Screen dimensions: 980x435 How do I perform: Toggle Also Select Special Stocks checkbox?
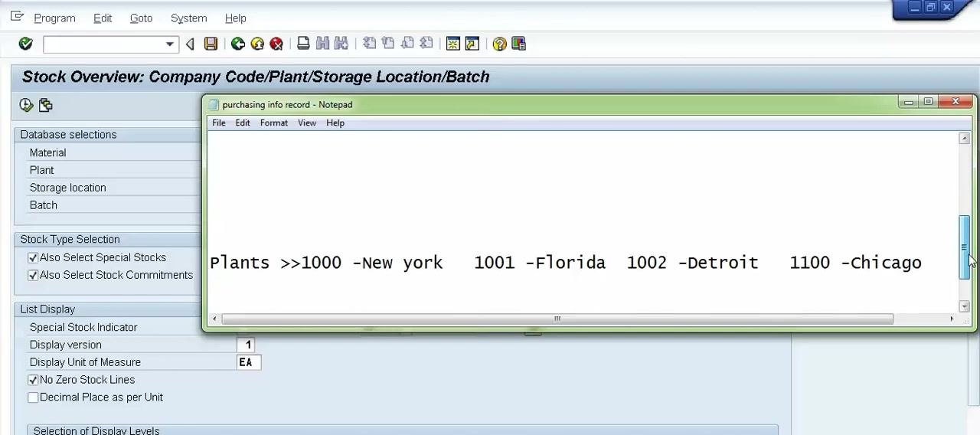pyautogui.click(x=33, y=258)
